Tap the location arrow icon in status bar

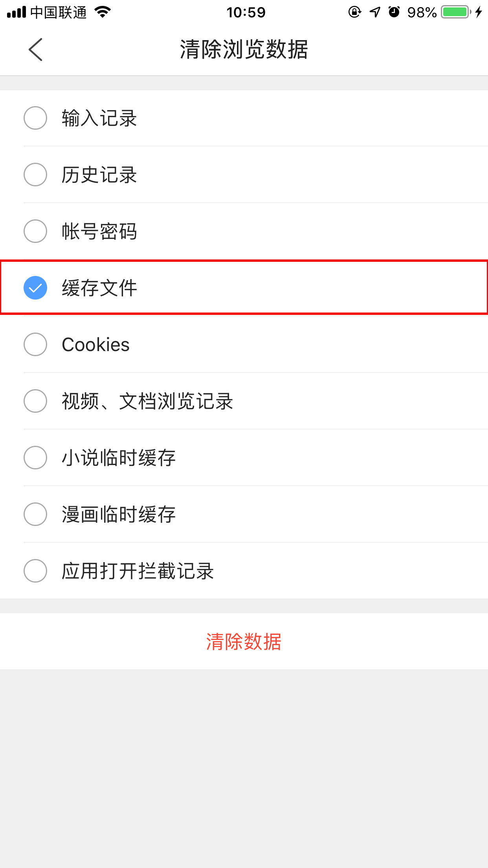(x=374, y=12)
